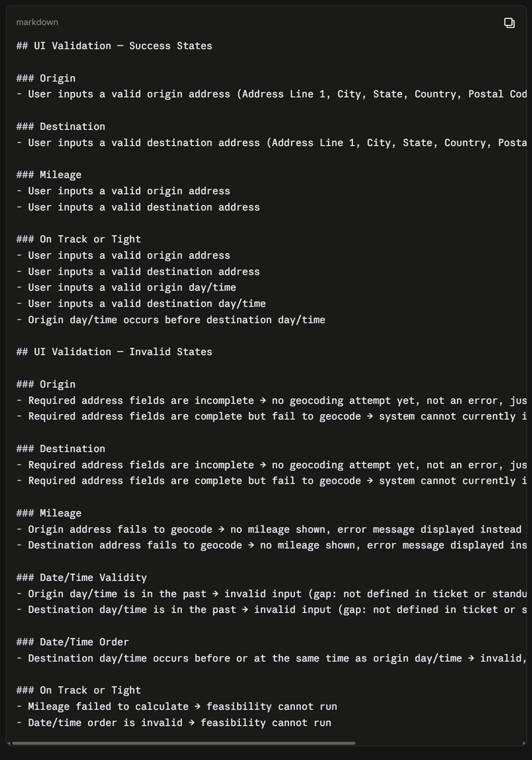The image size is (532, 760).
Task: Click line 'Mileage failed to calculate → feasibility cannot run'
Action: pos(176,706)
